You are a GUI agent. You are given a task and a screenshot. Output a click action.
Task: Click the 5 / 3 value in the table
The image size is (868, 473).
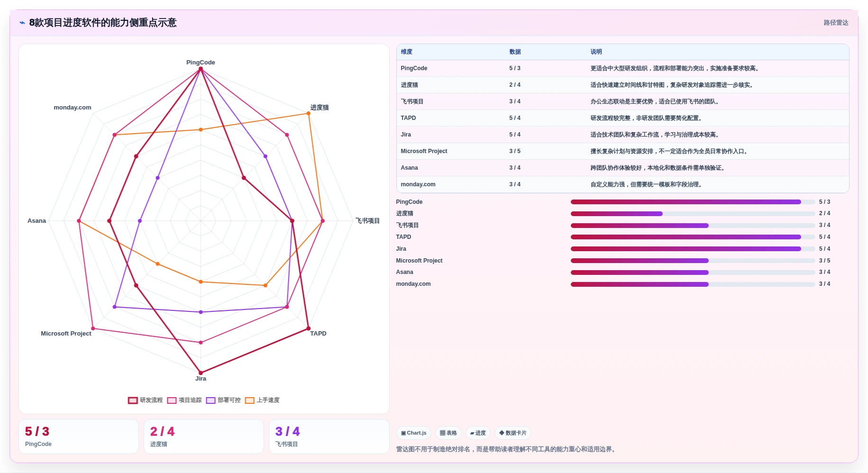pyautogui.click(x=515, y=68)
